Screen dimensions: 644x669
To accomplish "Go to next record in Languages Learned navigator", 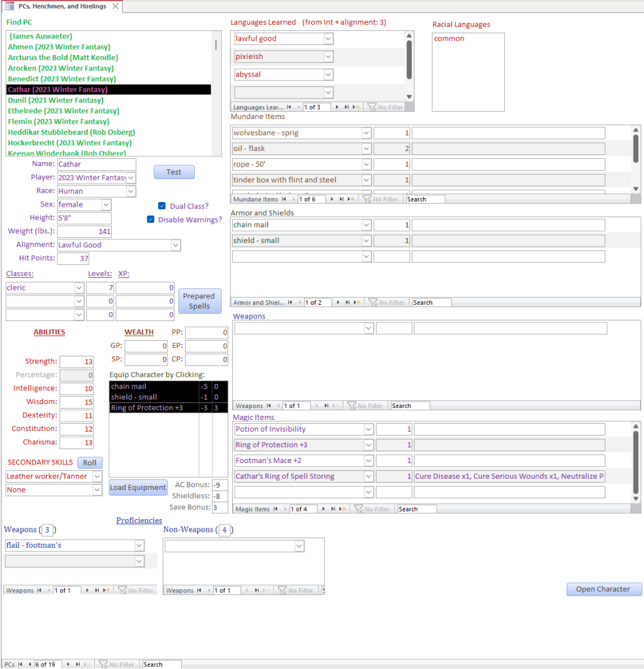I will [337, 107].
